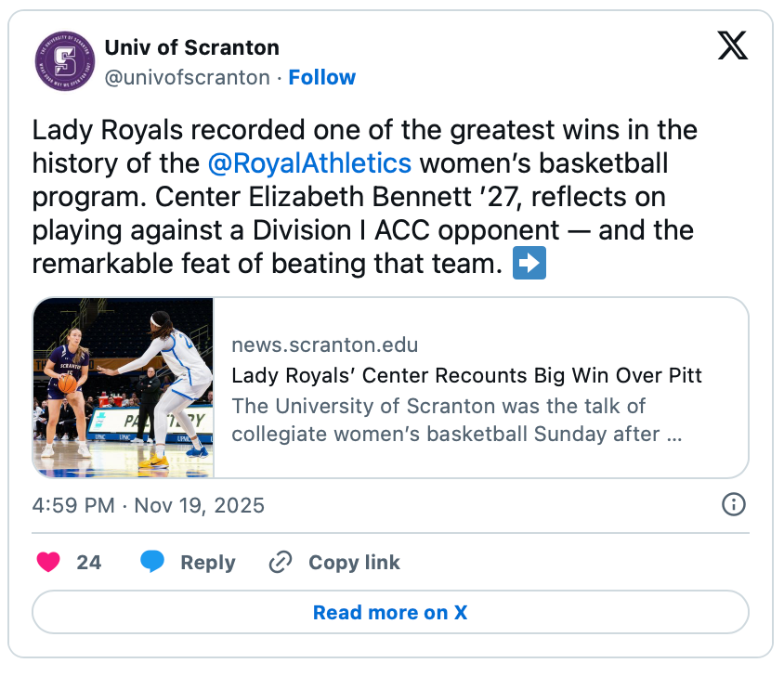Click the 4:59 PM Nov 19 timestamp
The image size is (784, 676).
pos(149,505)
